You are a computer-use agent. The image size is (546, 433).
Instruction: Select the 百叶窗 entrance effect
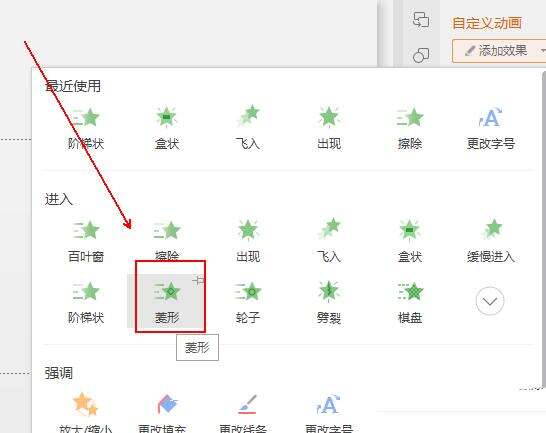click(86, 241)
